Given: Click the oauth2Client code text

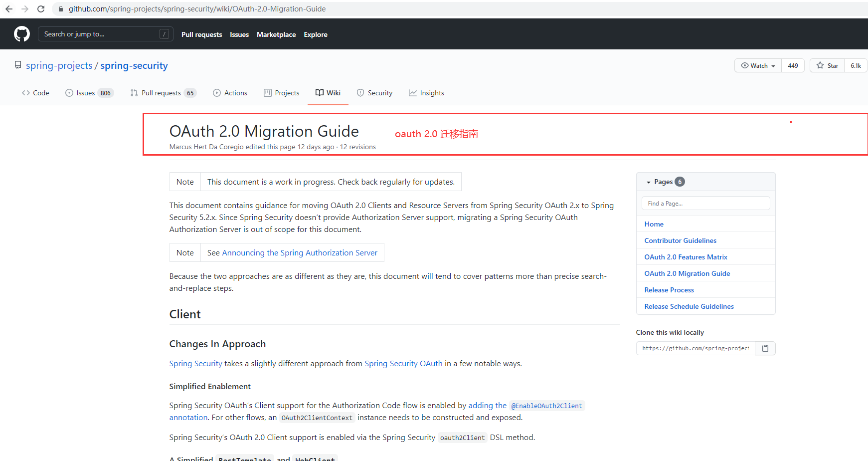Looking at the screenshot, I should tap(462, 438).
